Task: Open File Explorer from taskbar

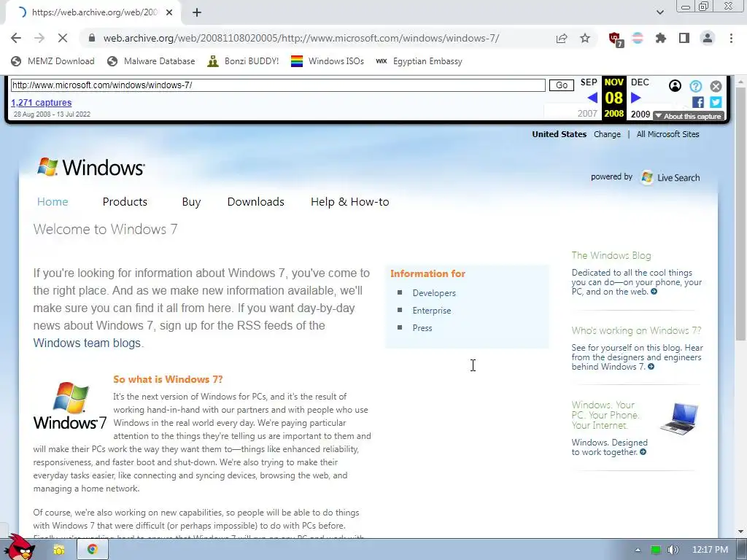Action: [58, 550]
